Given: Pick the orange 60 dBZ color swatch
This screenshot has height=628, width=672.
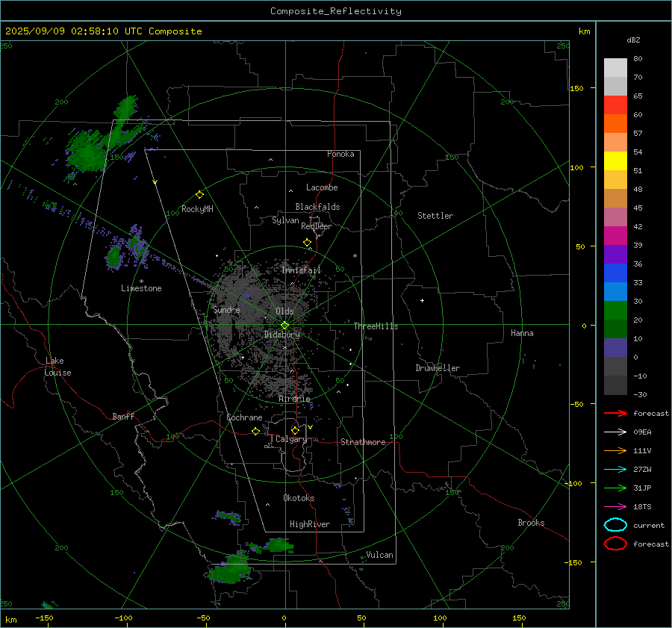Looking at the screenshot, I should pos(615,123).
